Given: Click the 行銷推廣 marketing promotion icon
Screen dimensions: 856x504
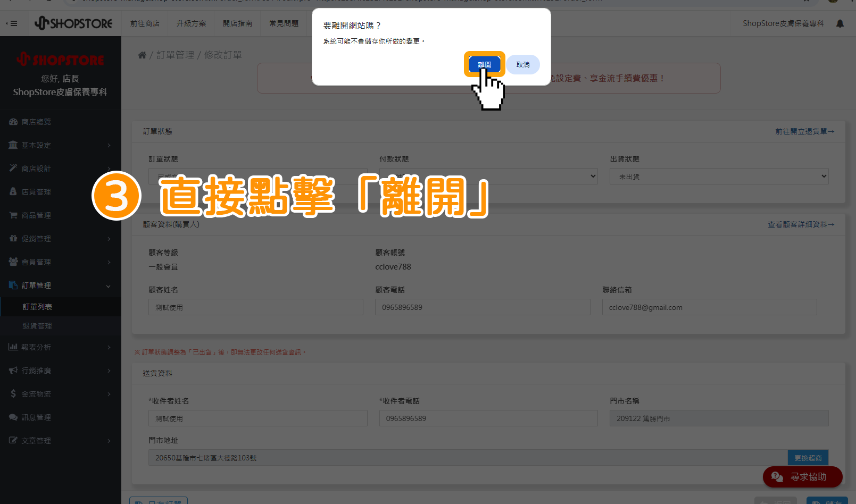Looking at the screenshot, I should click(x=13, y=370).
